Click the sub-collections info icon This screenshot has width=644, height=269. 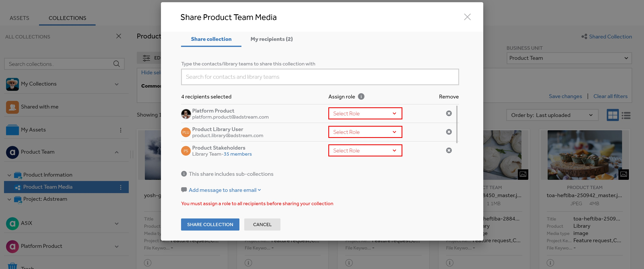click(184, 174)
